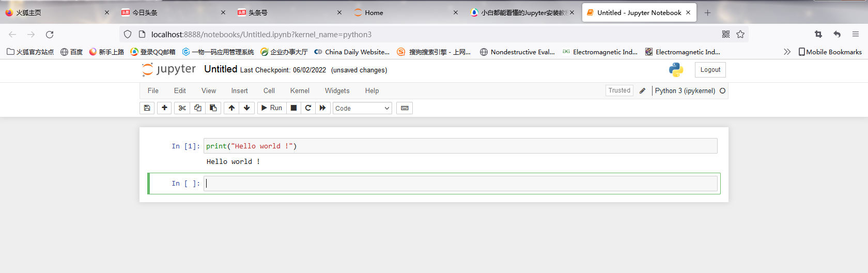
Task: Click the screenshot crop icon
Action: [818, 34]
